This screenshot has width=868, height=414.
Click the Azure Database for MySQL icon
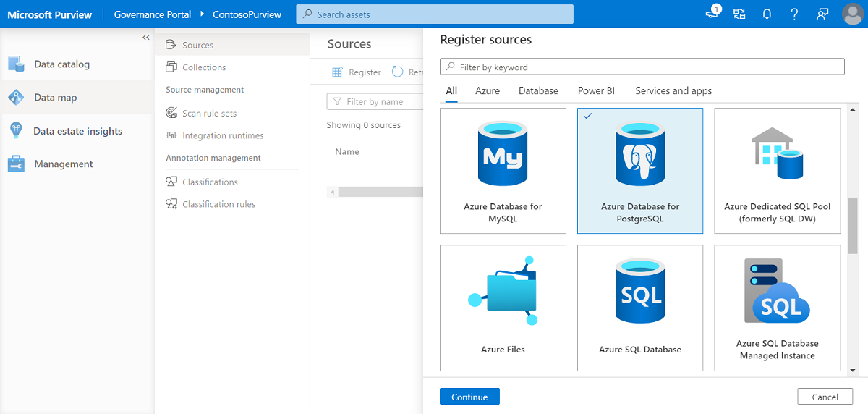[x=503, y=155]
